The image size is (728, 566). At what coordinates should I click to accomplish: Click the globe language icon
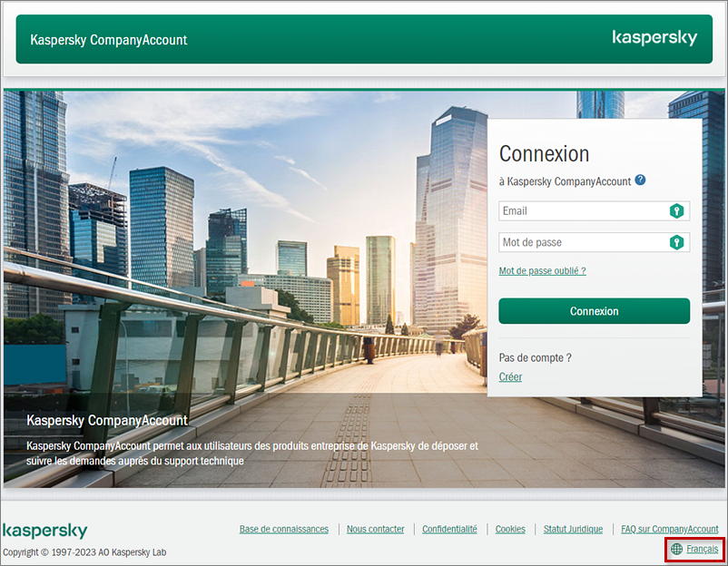(x=676, y=549)
